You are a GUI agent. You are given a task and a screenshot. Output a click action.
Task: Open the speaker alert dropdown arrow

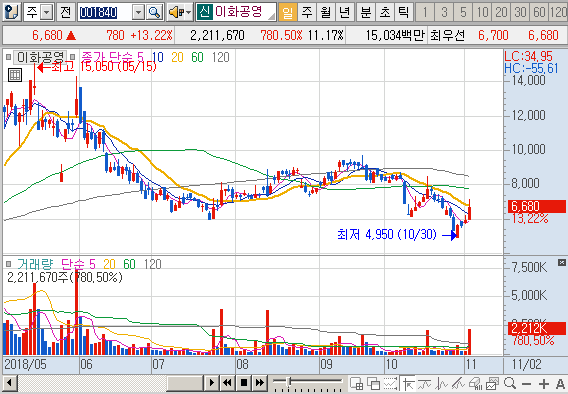pyautogui.click(x=188, y=13)
